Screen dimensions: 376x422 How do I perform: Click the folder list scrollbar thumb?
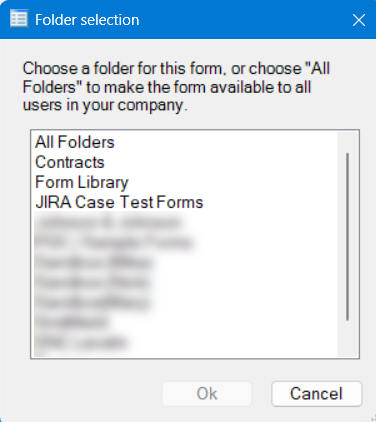pyautogui.click(x=348, y=237)
